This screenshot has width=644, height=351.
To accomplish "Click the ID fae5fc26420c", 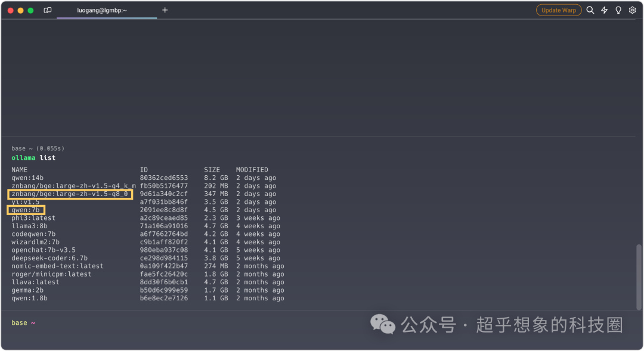I will pos(164,274).
